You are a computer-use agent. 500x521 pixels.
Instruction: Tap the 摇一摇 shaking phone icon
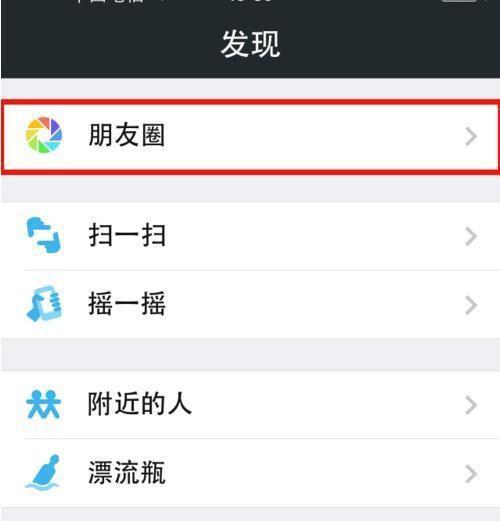[44, 303]
